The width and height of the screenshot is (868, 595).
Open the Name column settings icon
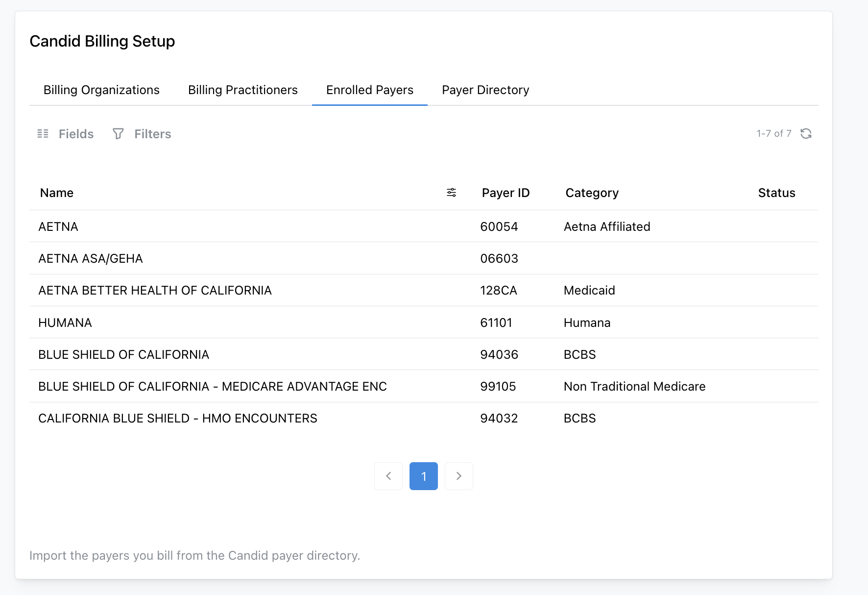(x=451, y=193)
